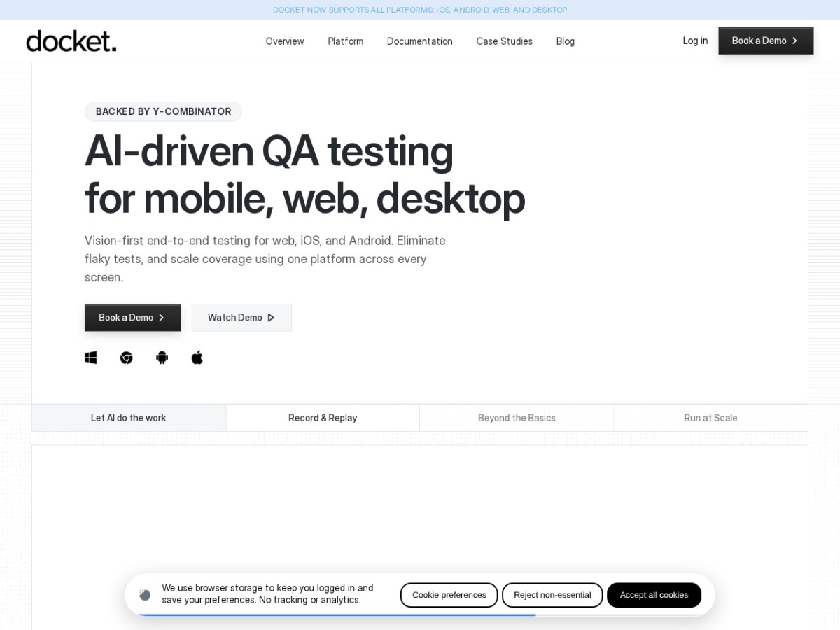Click the Log in link
840x630 pixels.
[695, 41]
